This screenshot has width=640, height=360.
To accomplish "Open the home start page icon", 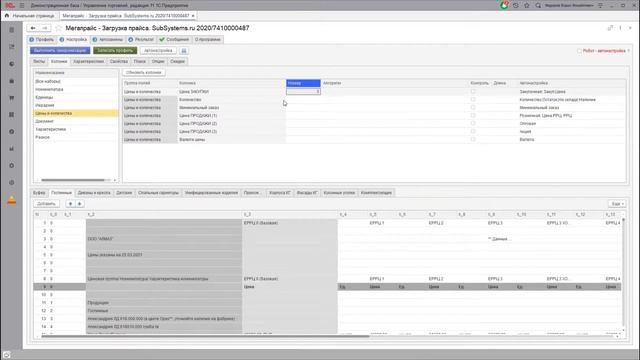I will [7, 16].
